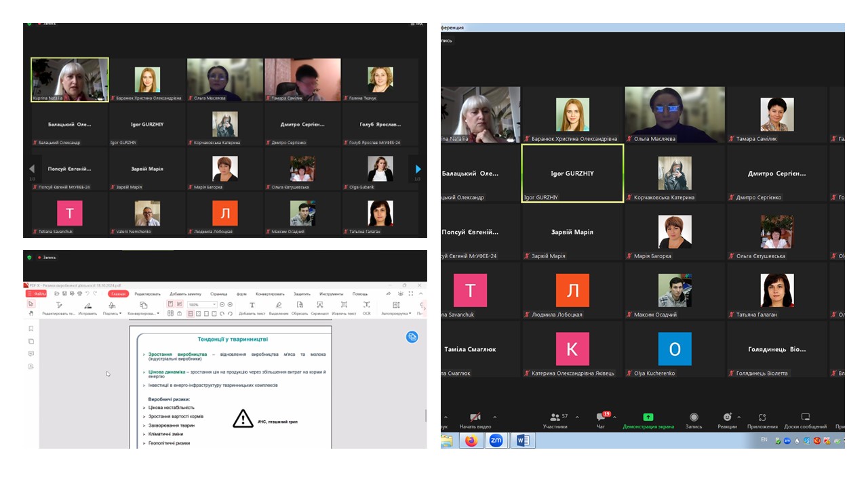Select Галина Ткачук participant tile
This screenshot has height=488, width=868.
tap(380, 80)
